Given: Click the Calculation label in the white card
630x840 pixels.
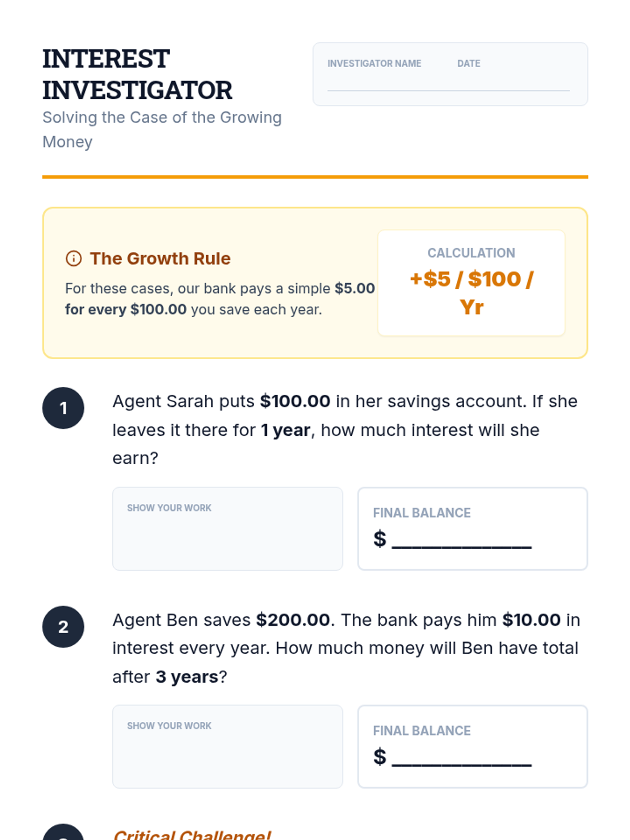Looking at the screenshot, I should click(x=471, y=253).
